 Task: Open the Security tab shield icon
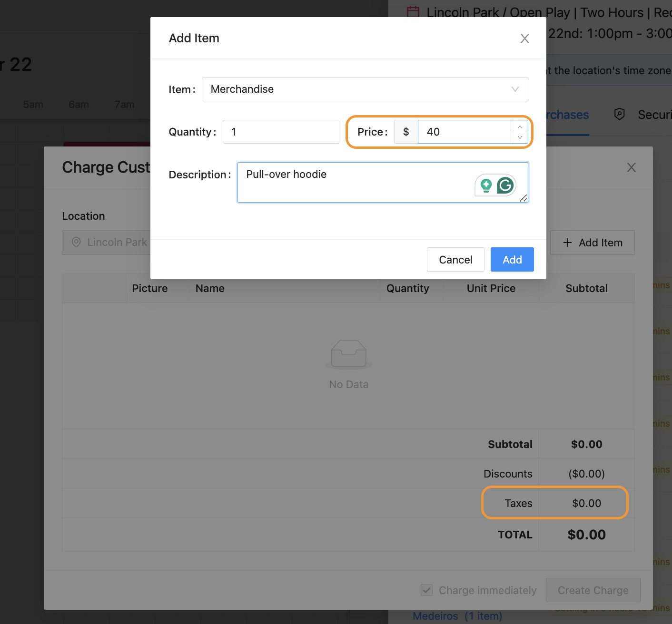click(619, 114)
